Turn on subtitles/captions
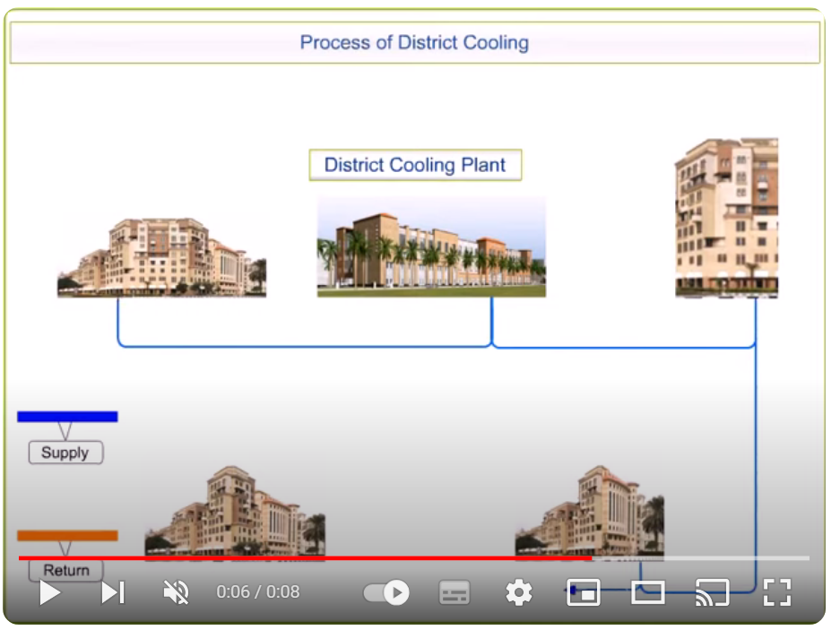 pos(455,593)
